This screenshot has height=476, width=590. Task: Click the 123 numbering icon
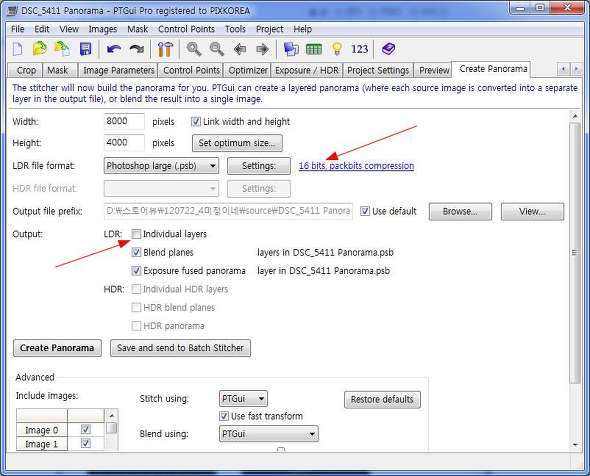coord(359,49)
